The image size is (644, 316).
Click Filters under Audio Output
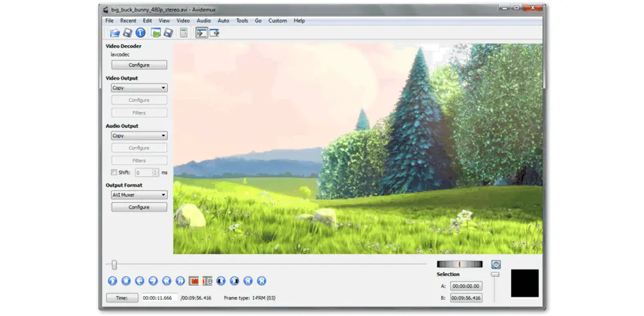[139, 161]
